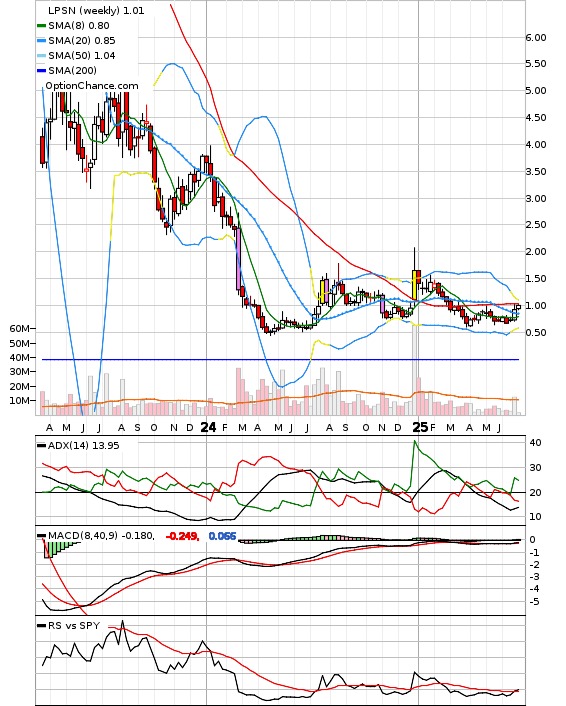Click the green SMA(8) legend swatch

pos(41,26)
